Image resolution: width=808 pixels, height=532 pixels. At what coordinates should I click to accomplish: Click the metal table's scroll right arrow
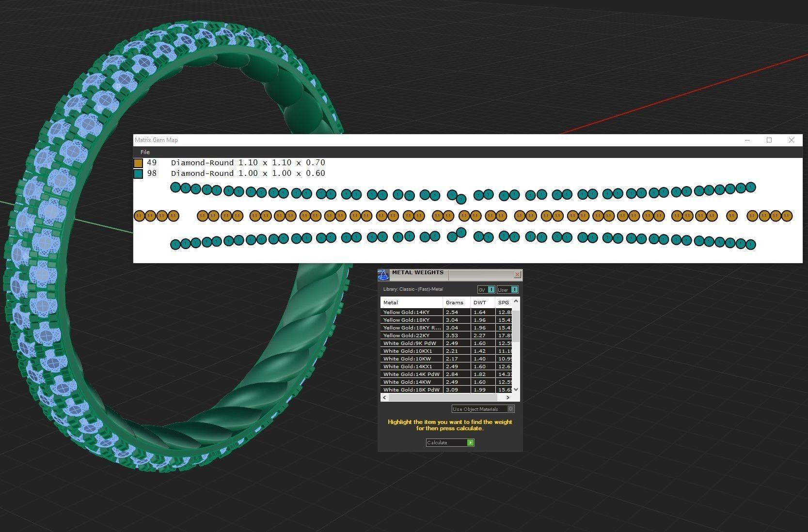[x=508, y=397]
